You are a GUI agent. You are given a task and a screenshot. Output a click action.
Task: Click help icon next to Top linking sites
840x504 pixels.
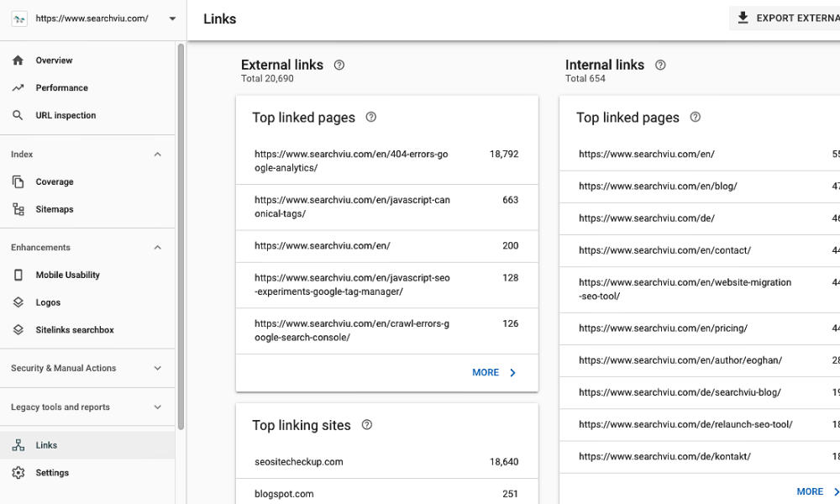pos(366,425)
